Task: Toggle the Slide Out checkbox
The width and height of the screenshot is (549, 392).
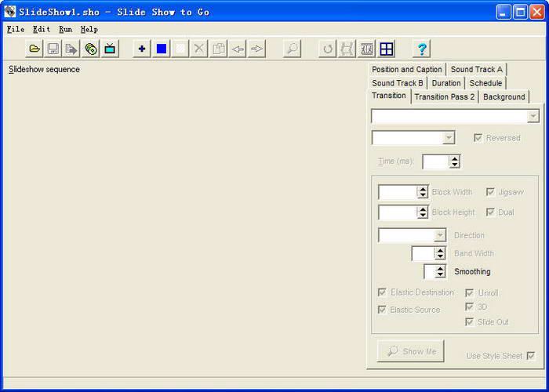Action: point(469,321)
